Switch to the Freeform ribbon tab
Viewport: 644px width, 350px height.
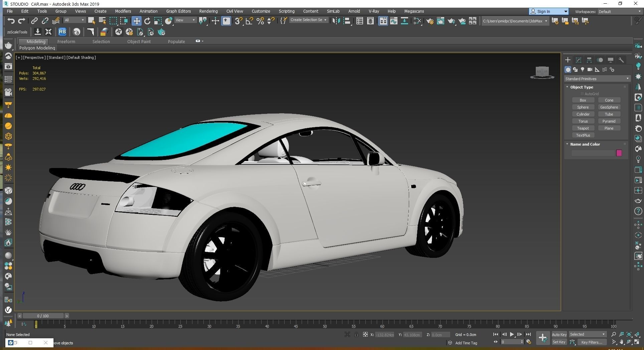[66, 42]
